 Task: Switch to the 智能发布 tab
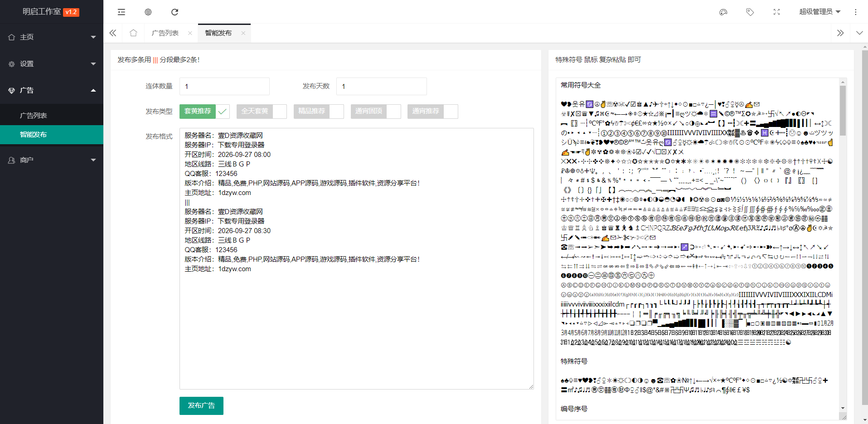[x=218, y=33]
